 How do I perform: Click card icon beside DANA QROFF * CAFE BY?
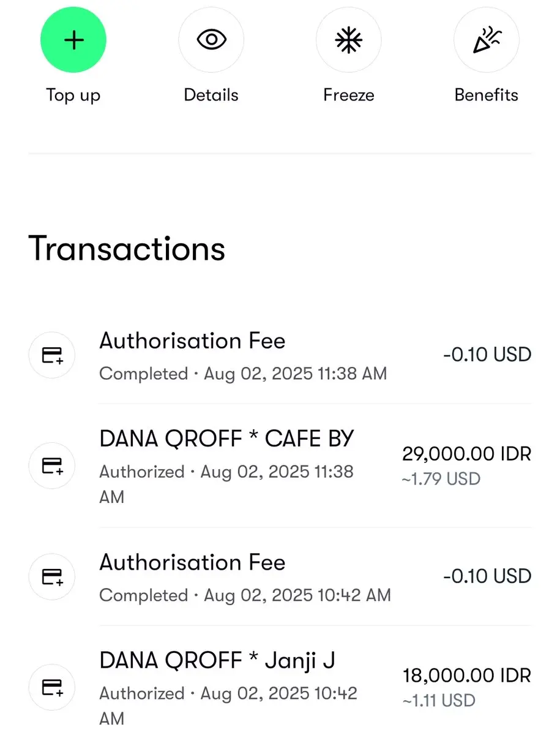point(52,466)
